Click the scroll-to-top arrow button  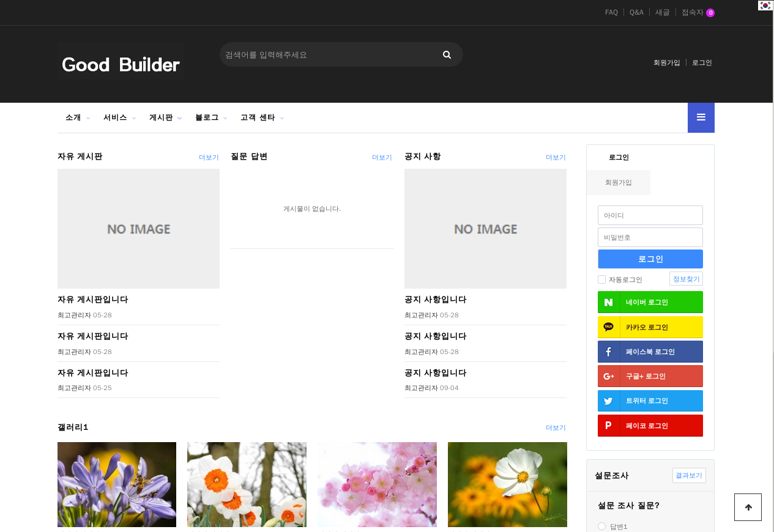(748, 508)
